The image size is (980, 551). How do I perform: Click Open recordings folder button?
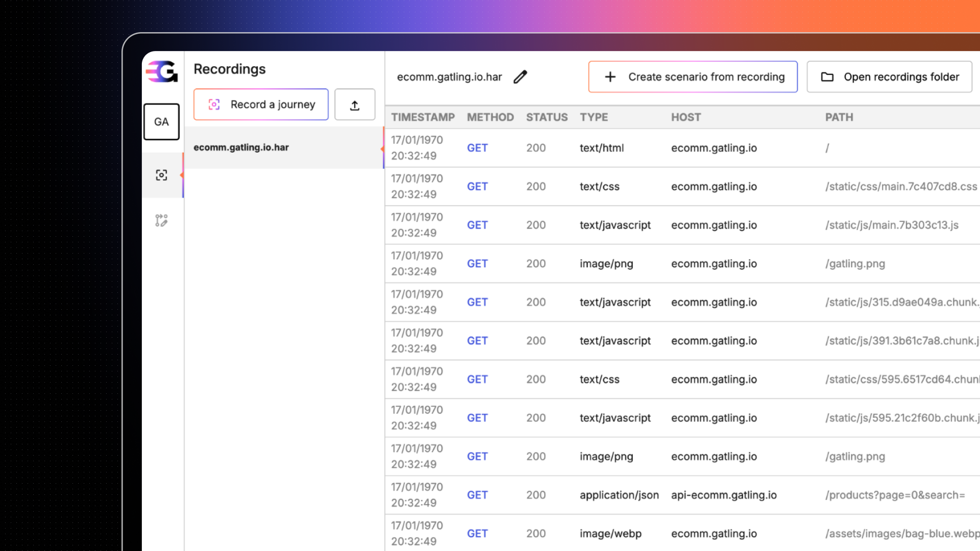pos(901,77)
